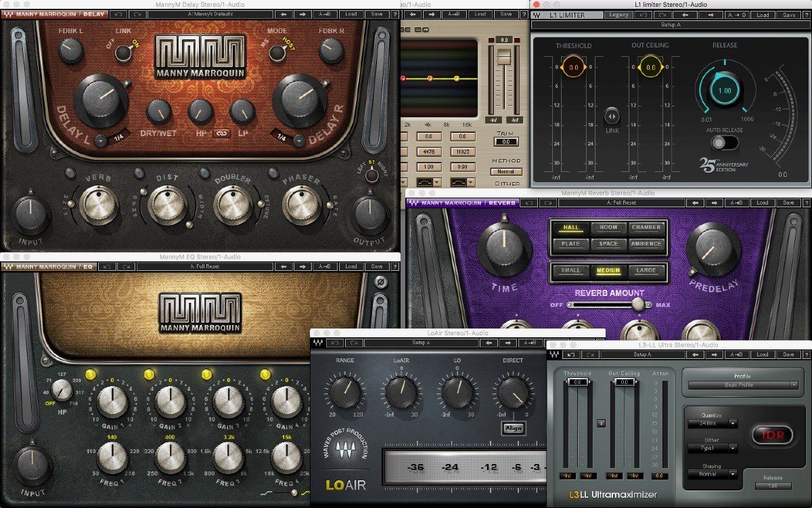The height and width of the screenshot is (508, 812).
Task: Click the REVERB AMOUNT slider handle
Action: pos(637,305)
